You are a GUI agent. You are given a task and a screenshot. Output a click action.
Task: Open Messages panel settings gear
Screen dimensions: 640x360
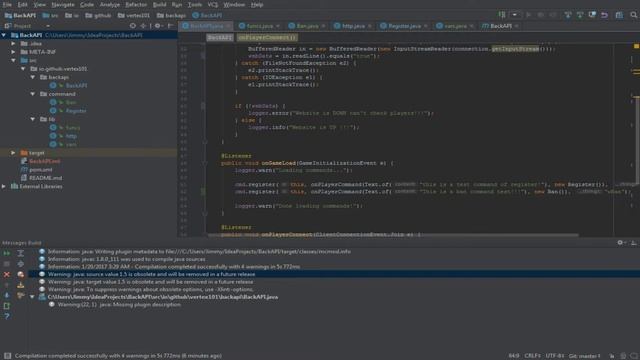[x=620, y=242]
